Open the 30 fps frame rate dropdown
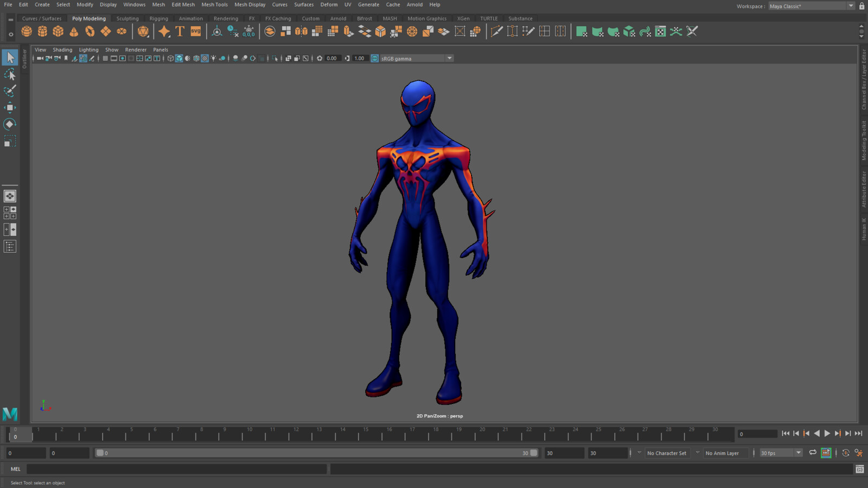This screenshot has height=488, width=868. (x=781, y=453)
